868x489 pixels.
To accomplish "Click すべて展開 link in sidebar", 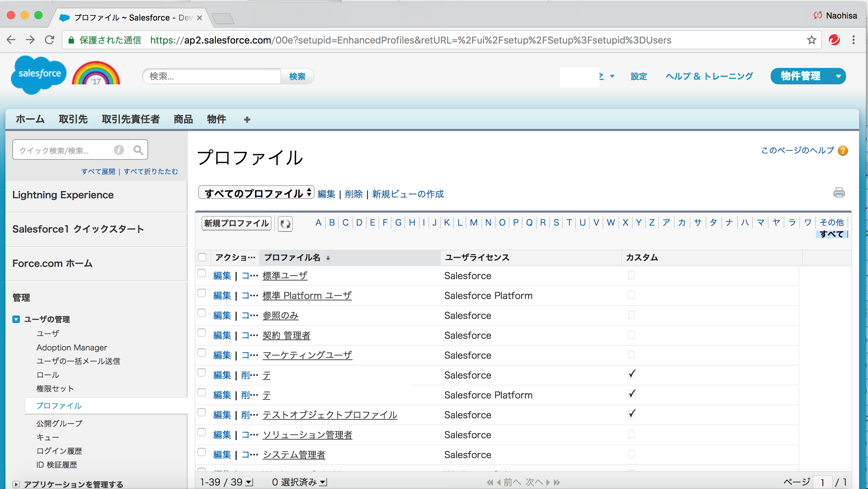I will pyautogui.click(x=98, y=171).
